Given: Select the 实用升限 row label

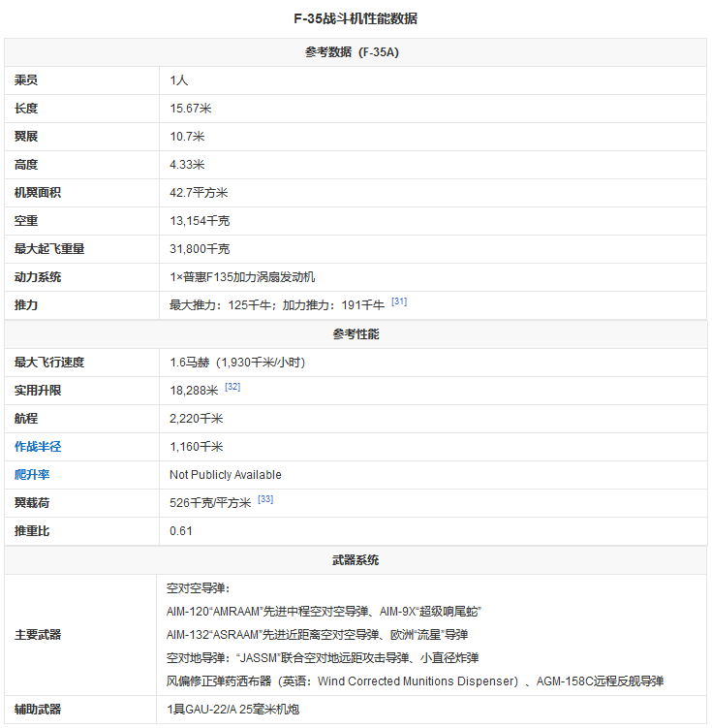Looking at the screenshot, I should tap(38, 391).
